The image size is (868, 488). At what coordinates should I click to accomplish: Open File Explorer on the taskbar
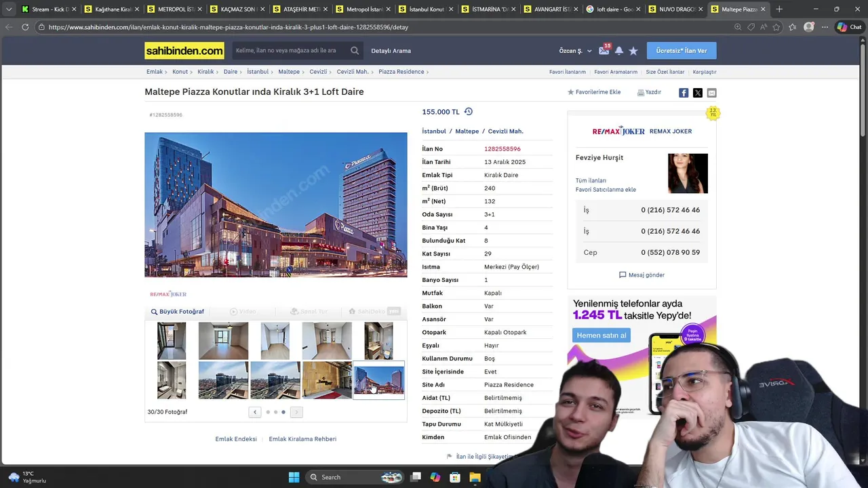(x=475, y=477)
